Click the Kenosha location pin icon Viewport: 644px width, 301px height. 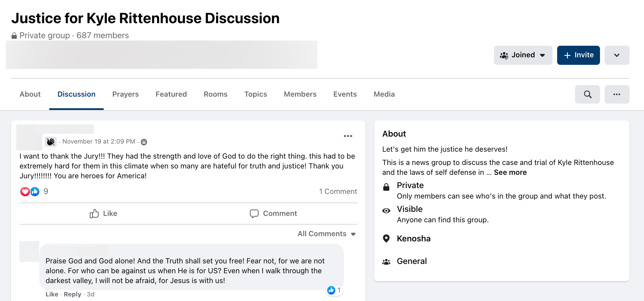(386, 238)
